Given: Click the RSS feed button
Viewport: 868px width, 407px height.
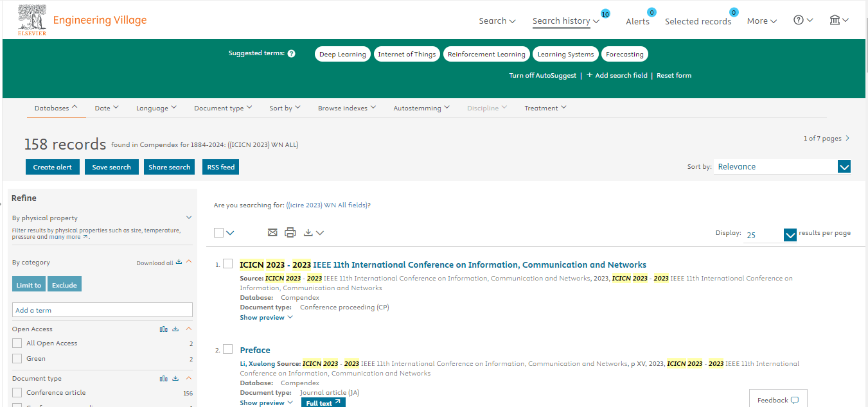Looking at the screenshot, I should tap(220, 167).
